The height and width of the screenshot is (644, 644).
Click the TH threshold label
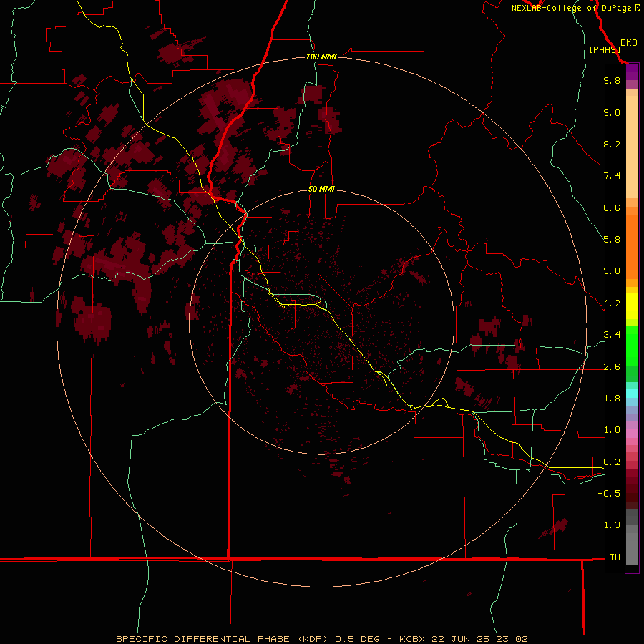[x=615, y=557]
